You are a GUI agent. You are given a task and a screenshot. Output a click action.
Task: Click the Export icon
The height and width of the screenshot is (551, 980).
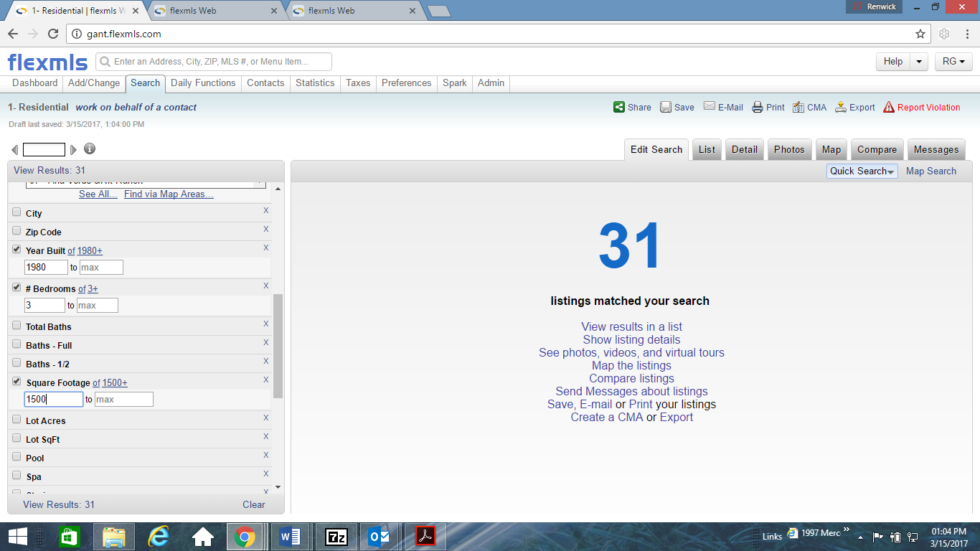pyautogui.click(x=841, y=107)
